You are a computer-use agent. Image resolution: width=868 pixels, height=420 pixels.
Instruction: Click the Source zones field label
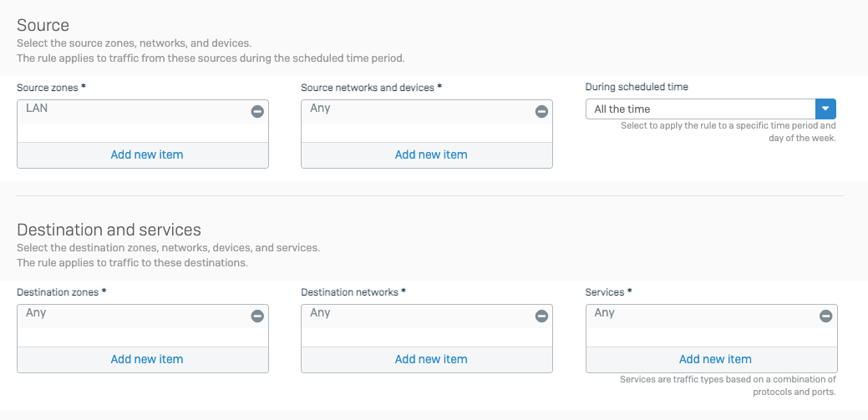click(x=52, y=88)
